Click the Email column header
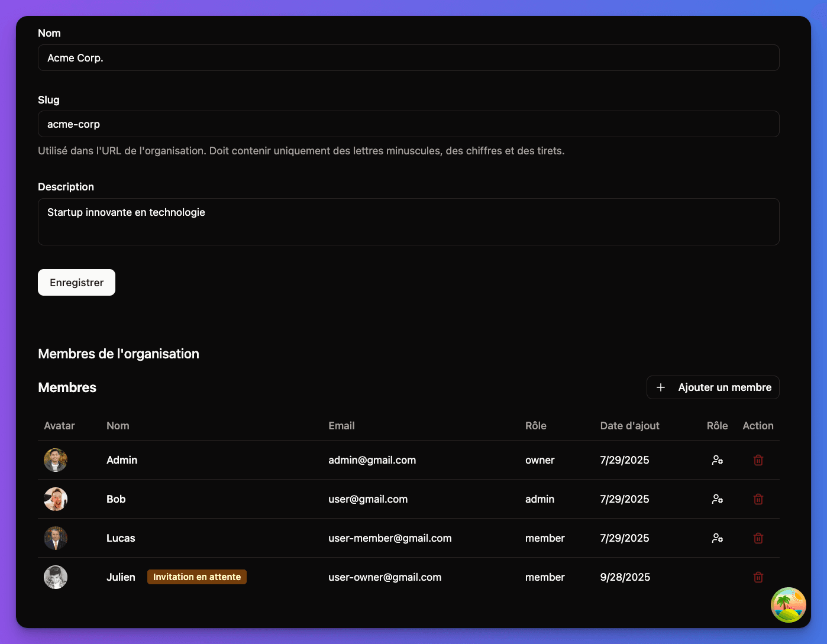Image resolution: width=827 pixels, height=644 pixels. 341,426
